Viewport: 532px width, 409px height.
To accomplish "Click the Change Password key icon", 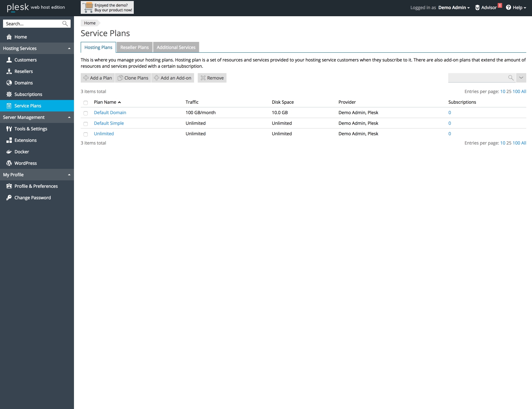I will tap(9, 198).
